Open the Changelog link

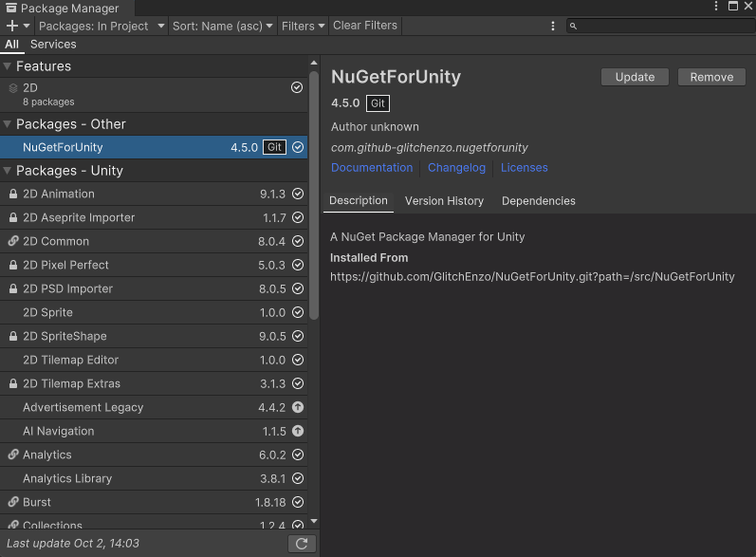[x=456, y=168]
